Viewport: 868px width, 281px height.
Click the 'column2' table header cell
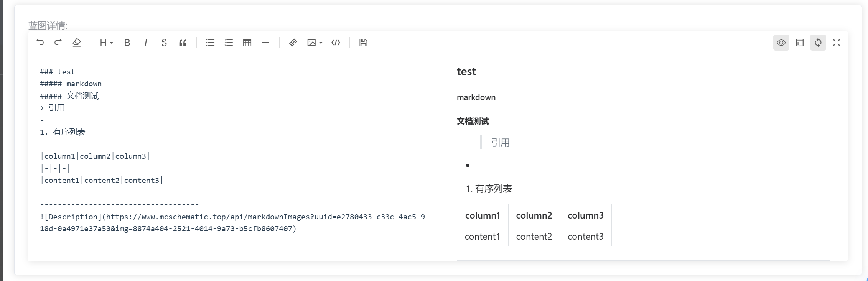point(534,215)
